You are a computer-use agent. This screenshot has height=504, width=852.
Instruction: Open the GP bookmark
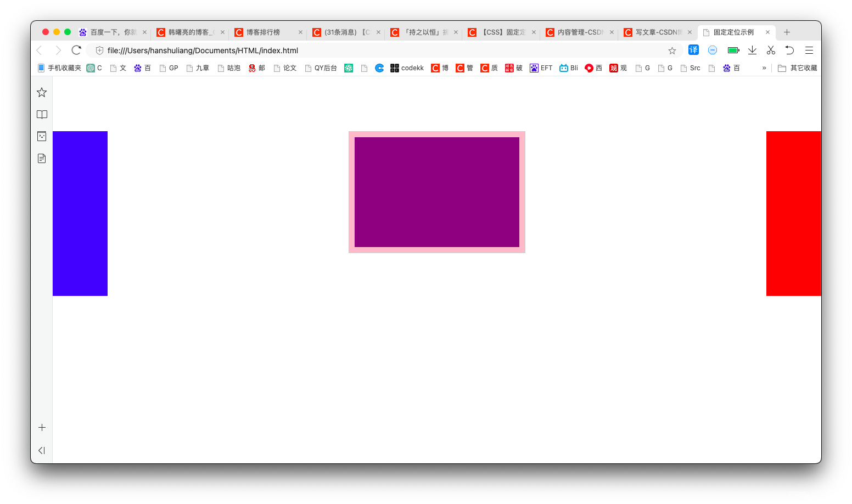click(169, 68)
